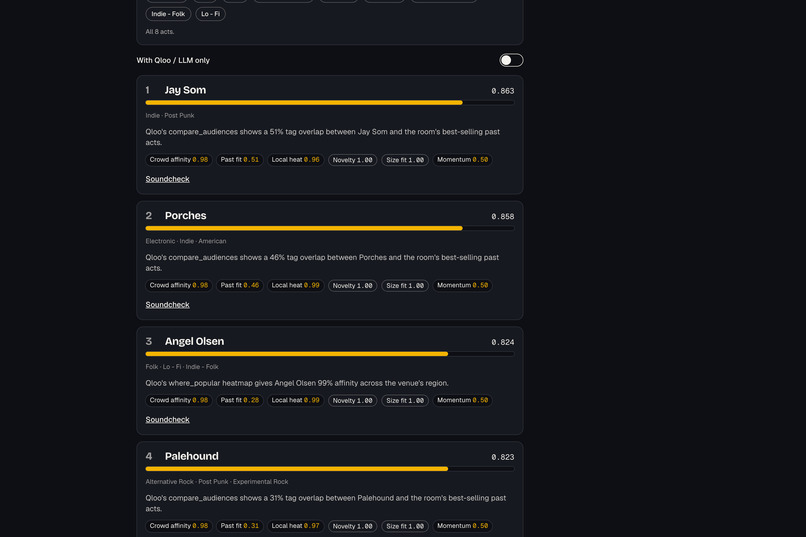Click the 0.858 score for Porches
The width and height of the screenshot is (806, 537).
tap(502, 217)
